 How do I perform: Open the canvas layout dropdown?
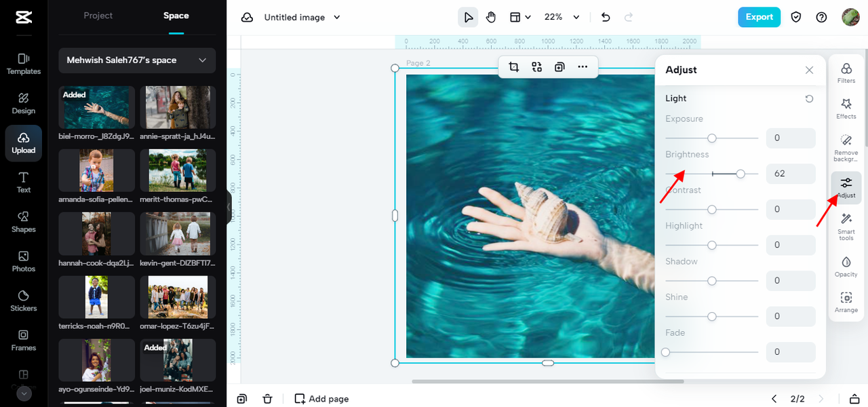[x=520, y=17]
